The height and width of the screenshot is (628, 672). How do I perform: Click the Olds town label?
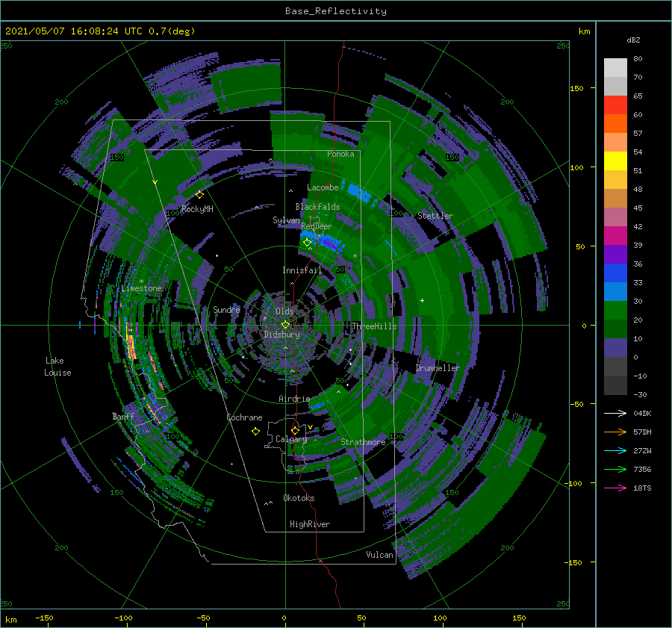tap(284, 311)
